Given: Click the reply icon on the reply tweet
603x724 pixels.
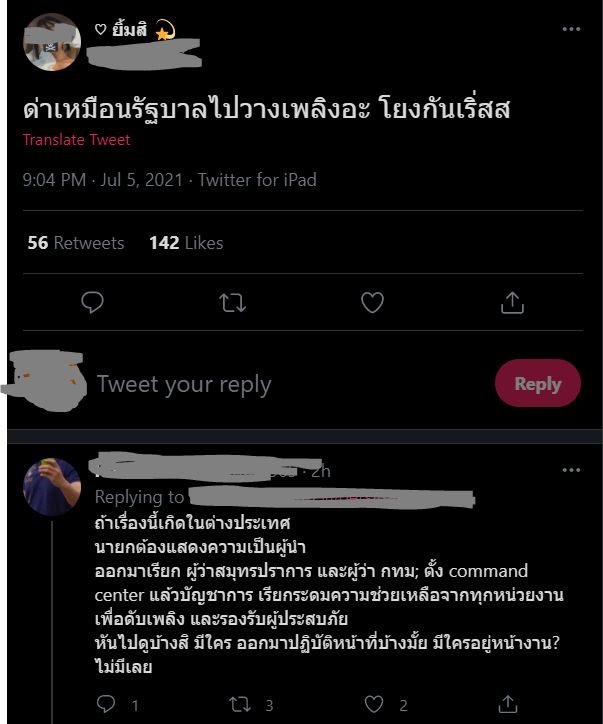Looking at the screenshot, I should coord(107,704).
